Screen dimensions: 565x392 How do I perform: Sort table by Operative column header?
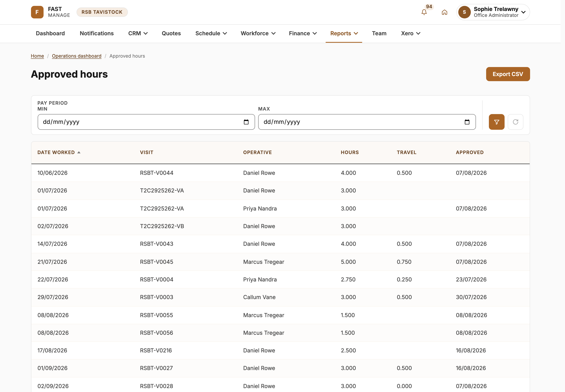coord(257,152)
